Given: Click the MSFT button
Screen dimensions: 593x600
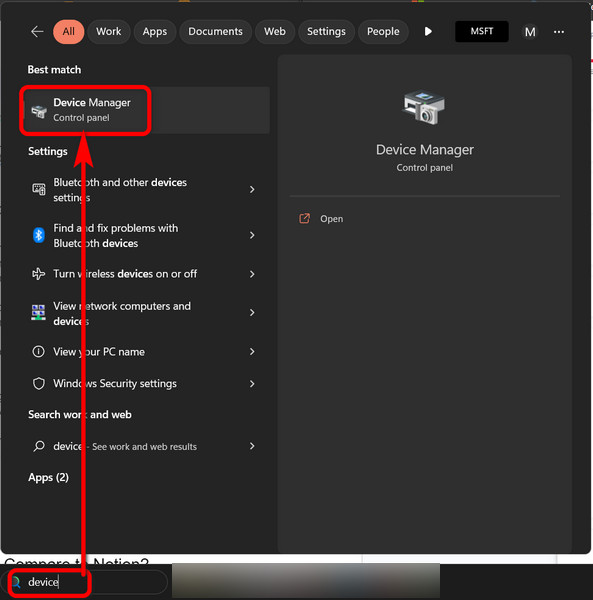Looking at the screenshot, I should point(482,31).
